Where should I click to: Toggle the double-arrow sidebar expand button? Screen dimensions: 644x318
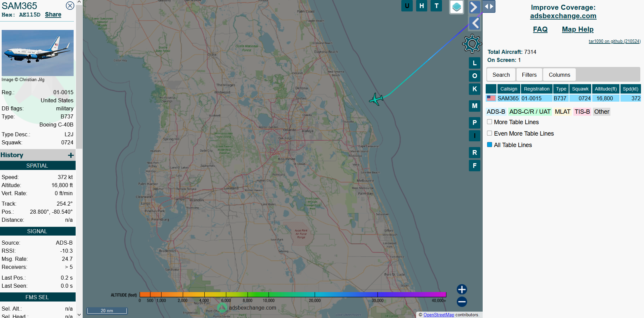tap(489, 6)
